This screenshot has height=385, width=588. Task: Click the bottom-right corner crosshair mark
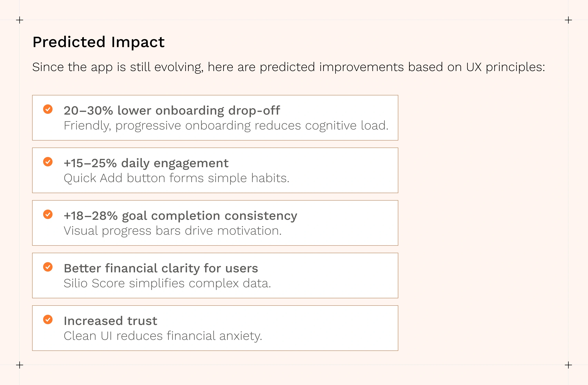[568, 365]
